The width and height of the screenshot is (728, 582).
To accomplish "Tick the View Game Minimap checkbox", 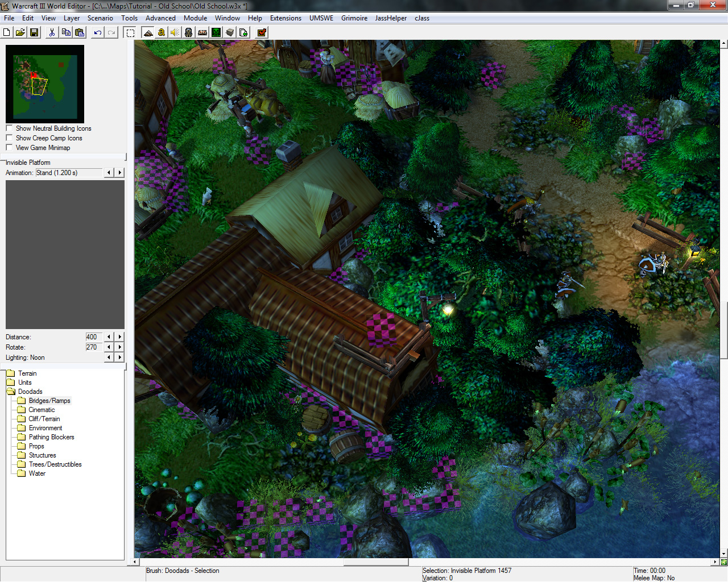I will click(9, 148).
